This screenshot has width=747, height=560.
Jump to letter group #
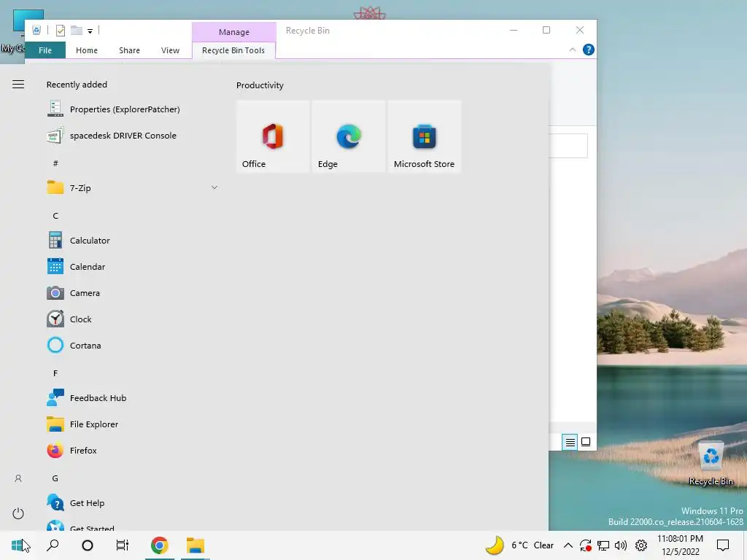point(55,163)
